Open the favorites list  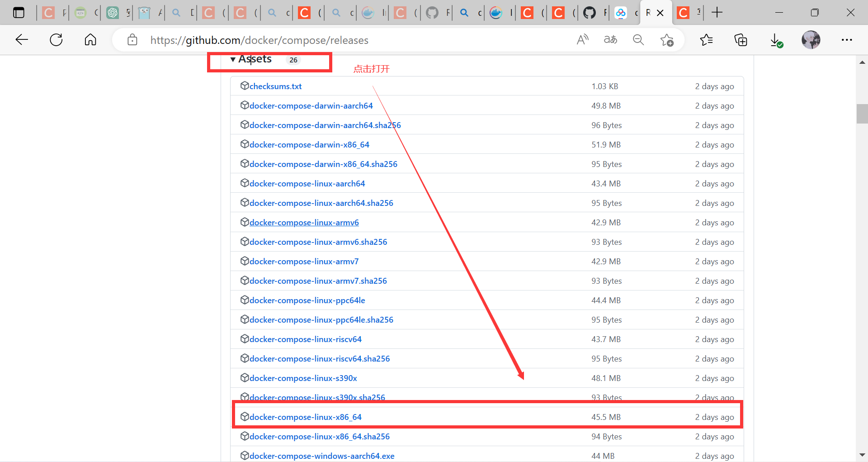coord(706,40)
